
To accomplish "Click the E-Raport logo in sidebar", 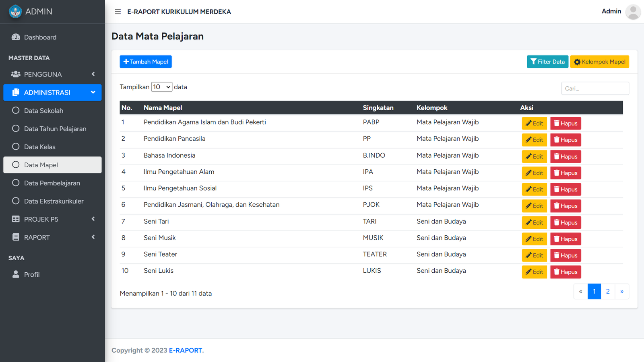I will tap(15, 12).
